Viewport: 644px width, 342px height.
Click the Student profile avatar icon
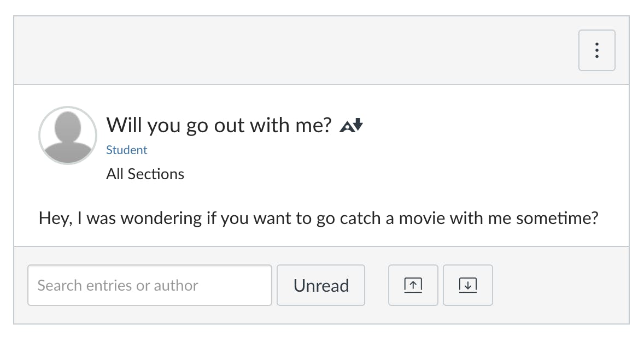pyautogui.click(x=67, y=135)
